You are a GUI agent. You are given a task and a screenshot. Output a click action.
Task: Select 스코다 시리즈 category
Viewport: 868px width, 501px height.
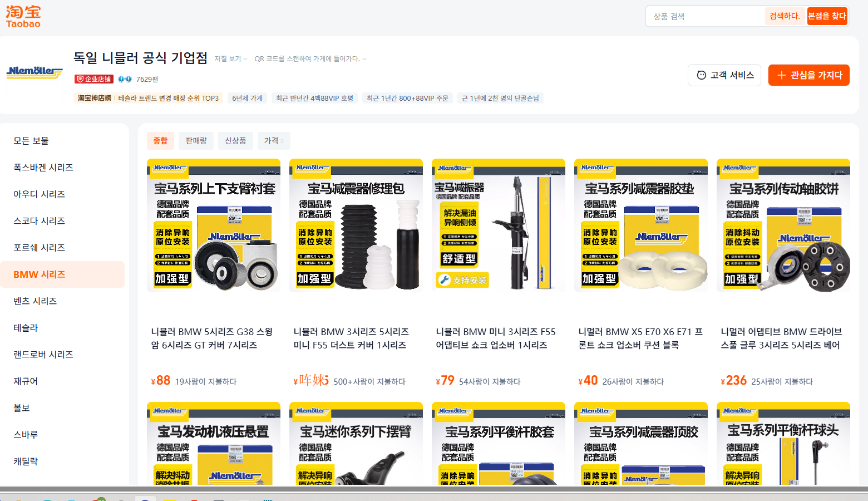tap(62, 221)
